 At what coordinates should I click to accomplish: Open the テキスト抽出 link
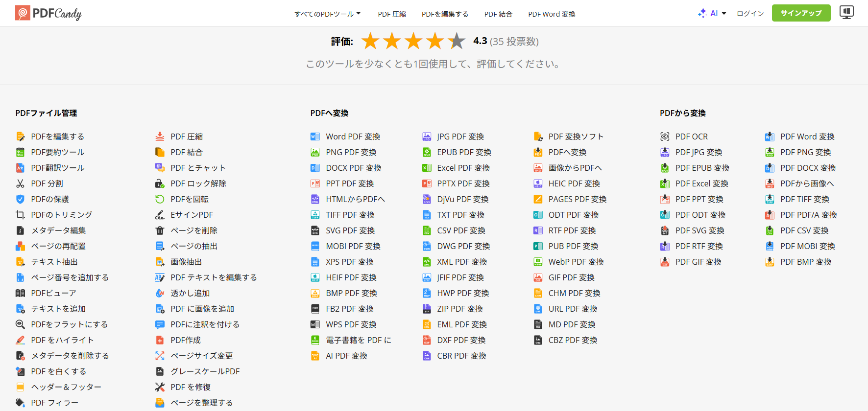pyautogui.click(x=54, y=262)
